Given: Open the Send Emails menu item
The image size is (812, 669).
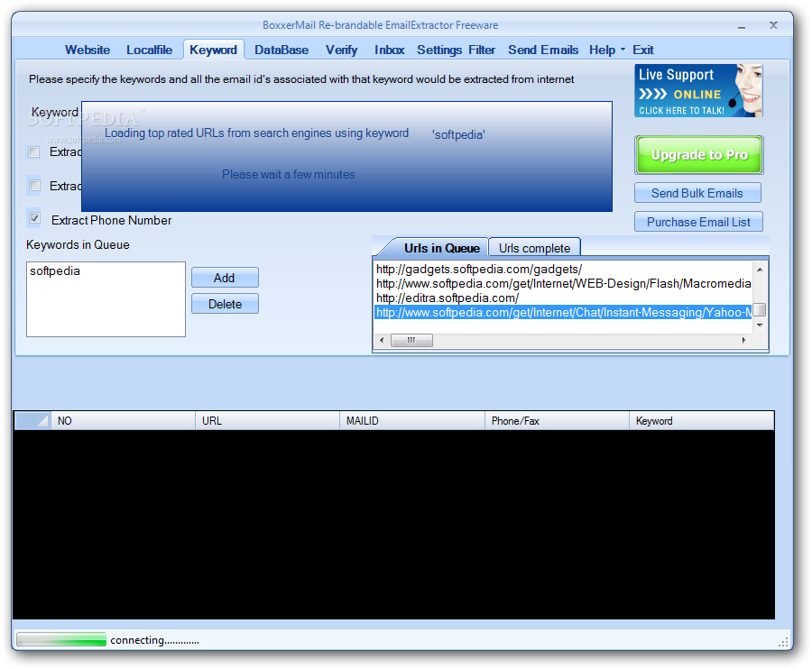Looking at the screenshot, I should 543,50.
